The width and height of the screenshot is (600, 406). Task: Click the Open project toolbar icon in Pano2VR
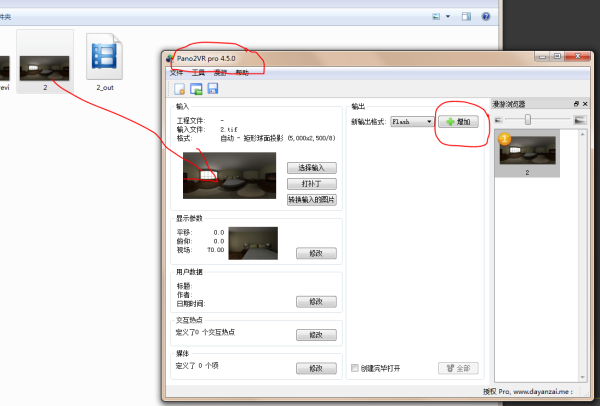[x=196, y=89]
